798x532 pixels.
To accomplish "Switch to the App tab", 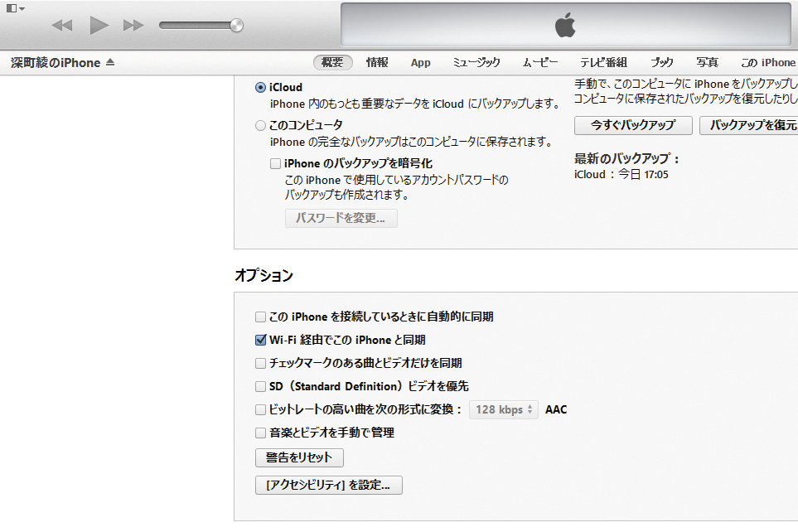I will [420, 63].
